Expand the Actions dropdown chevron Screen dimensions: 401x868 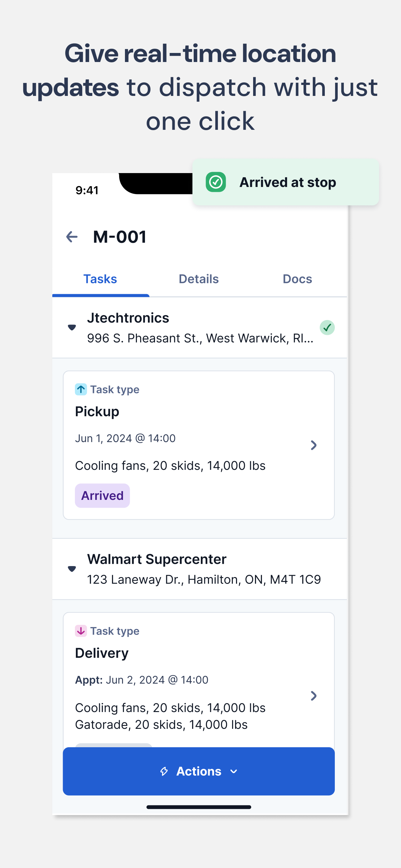(233, 771)
